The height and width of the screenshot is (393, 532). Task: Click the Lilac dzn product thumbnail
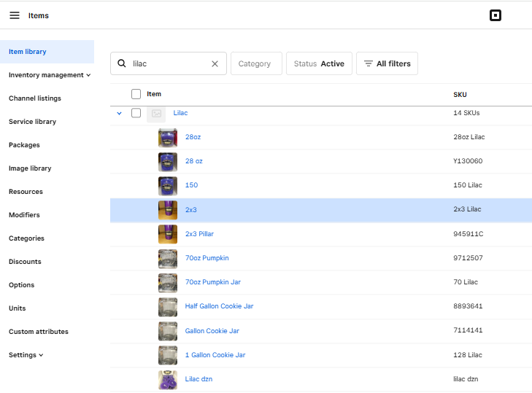click(x=168, y=379)
